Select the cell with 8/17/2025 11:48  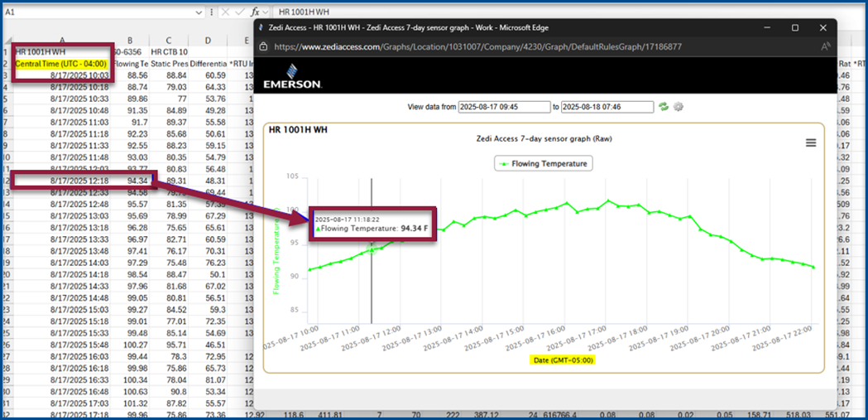tap(62, 157)
